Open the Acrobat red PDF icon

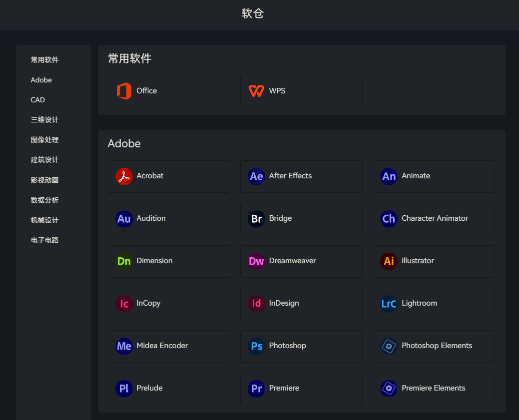[124, 176]
